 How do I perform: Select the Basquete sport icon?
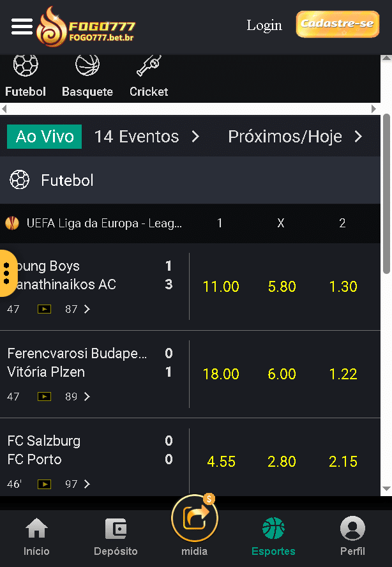click(87, 66)
